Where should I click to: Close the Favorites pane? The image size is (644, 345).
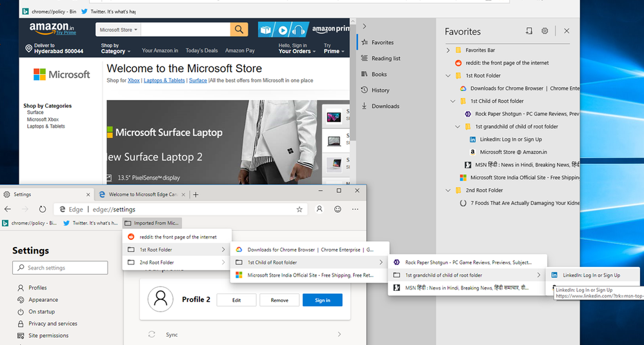point(567,31)
